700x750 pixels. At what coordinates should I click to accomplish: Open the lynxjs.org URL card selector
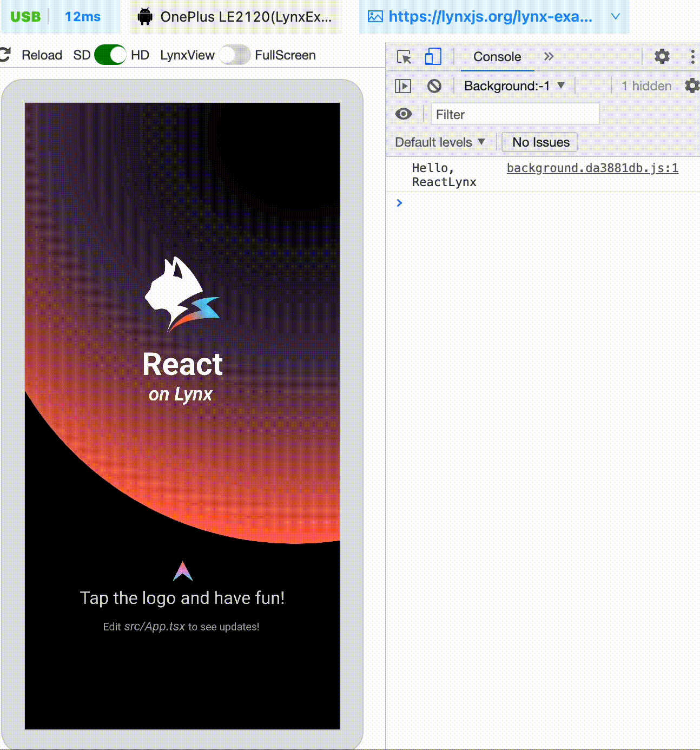click(494, 17)
